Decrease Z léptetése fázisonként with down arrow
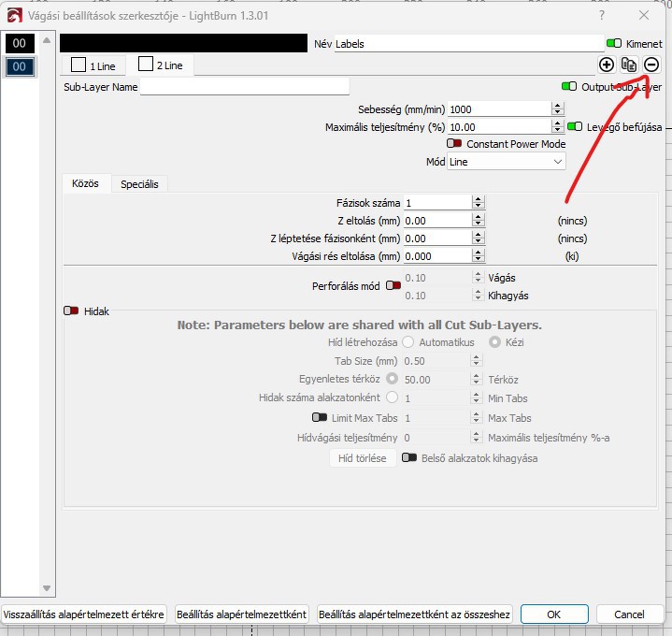 point(479,242)
